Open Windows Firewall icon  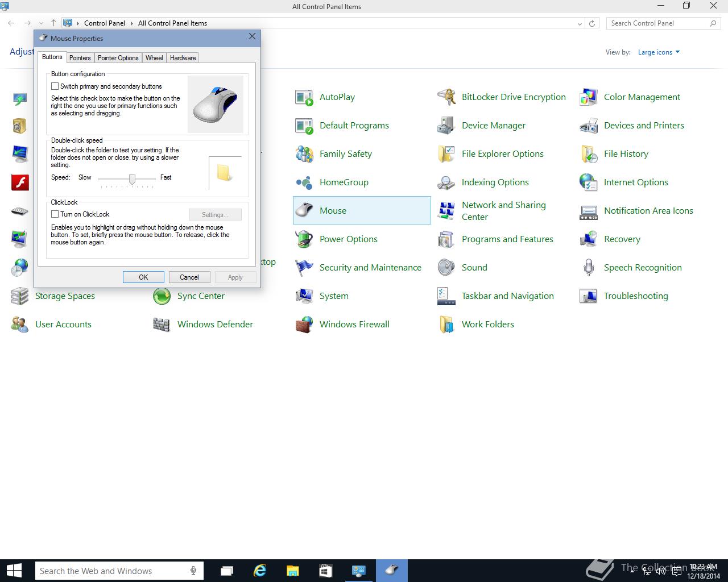(304, 325)
